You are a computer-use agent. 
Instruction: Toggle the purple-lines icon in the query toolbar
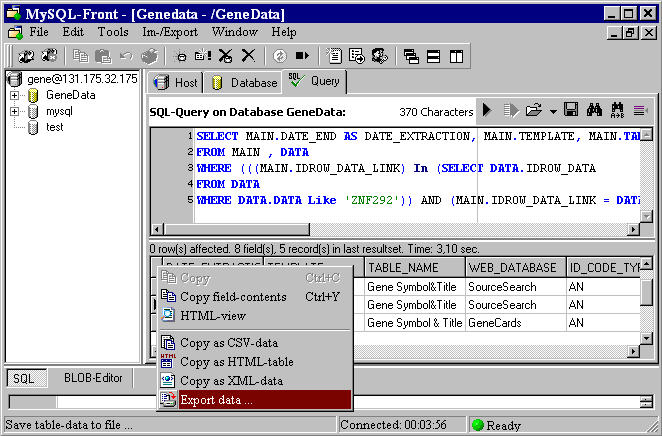(640, 111)
